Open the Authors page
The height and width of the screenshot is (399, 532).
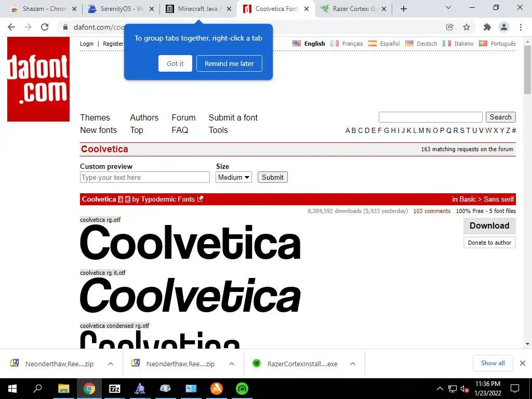pos(144,117)
